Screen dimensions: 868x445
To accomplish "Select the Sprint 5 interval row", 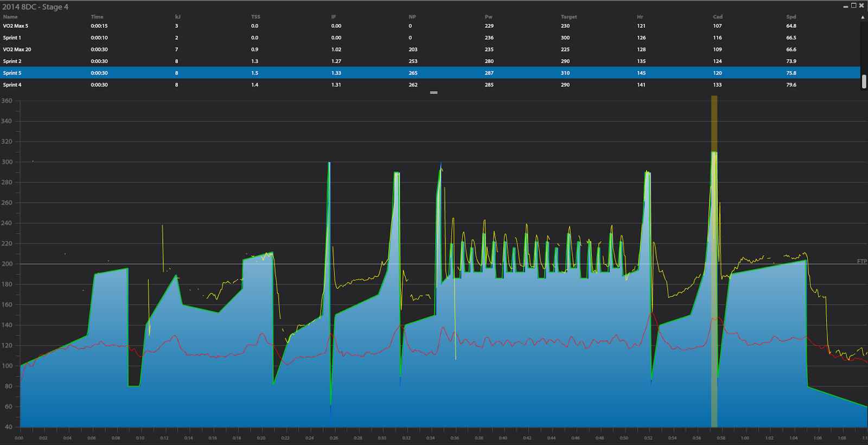I will [430, 73].
